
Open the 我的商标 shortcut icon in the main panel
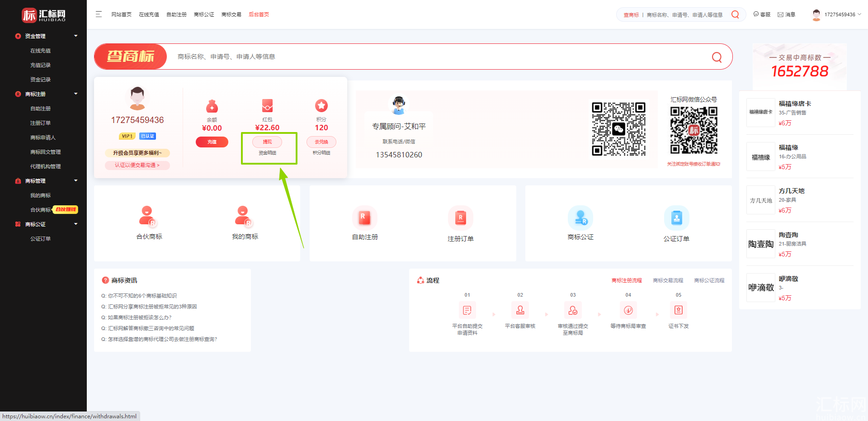tap(243, 216)
